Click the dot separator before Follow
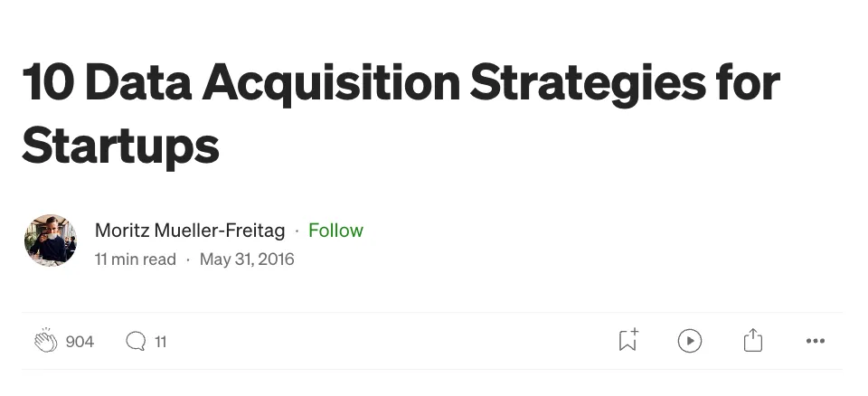The height and width of the screenshot is (396, 868). coord(297,231)
